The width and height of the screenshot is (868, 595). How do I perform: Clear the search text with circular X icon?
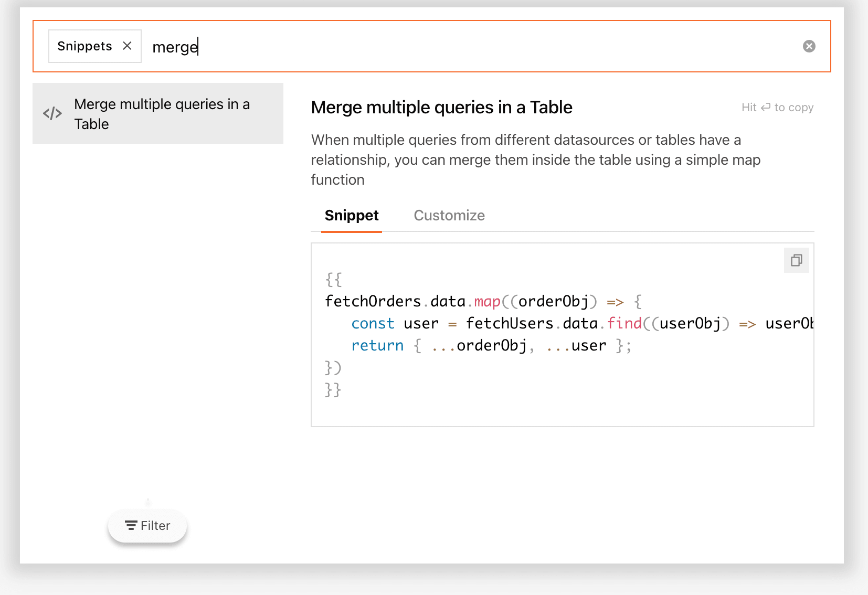tap(809, 46)
